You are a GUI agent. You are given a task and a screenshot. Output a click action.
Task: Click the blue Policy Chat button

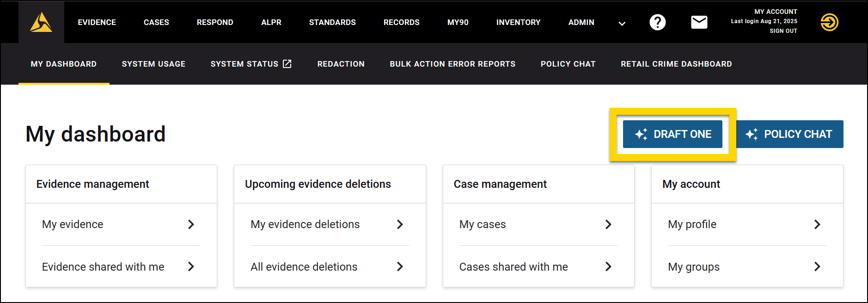(789, 134)
